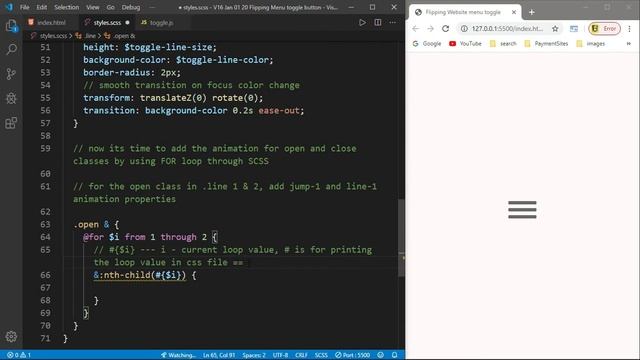Change language mode SCSS
The height and width of the screenshot is (360, 640).
coord(321,355)
